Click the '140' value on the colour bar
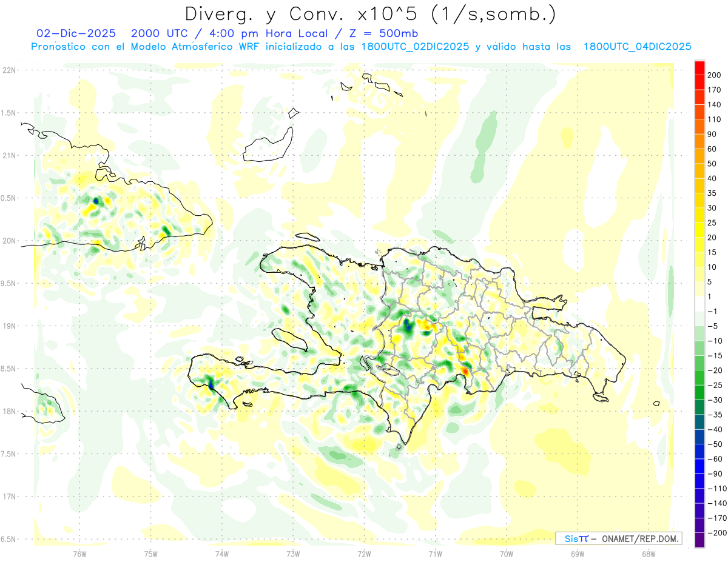The image size is (728, 562). pyautogui.click(x=715, y=105)
